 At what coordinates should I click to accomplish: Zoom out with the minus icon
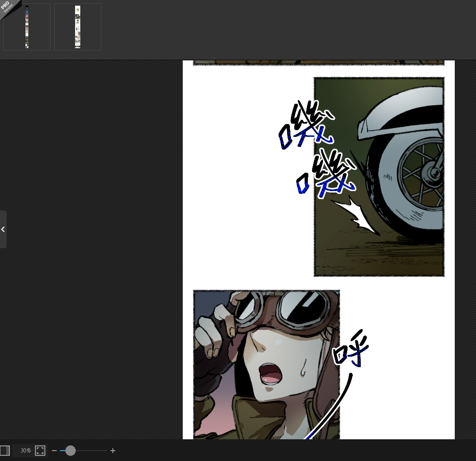54,451
